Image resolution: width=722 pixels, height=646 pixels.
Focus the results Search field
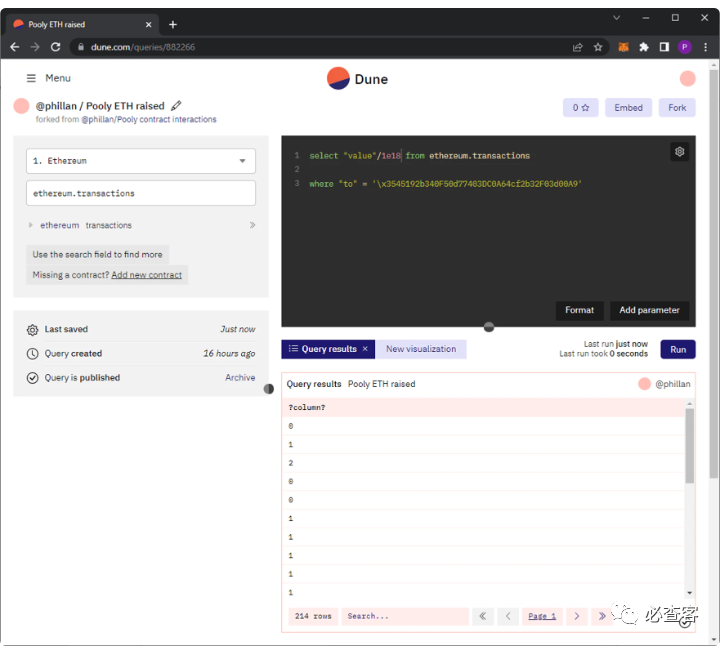(x=405, y=616)
